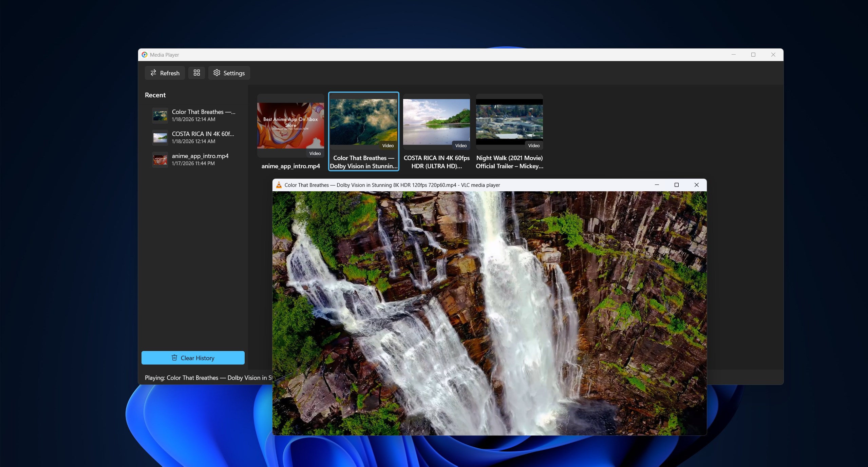
Task: Maximize the Media Player window
Action: pos(753,55)
